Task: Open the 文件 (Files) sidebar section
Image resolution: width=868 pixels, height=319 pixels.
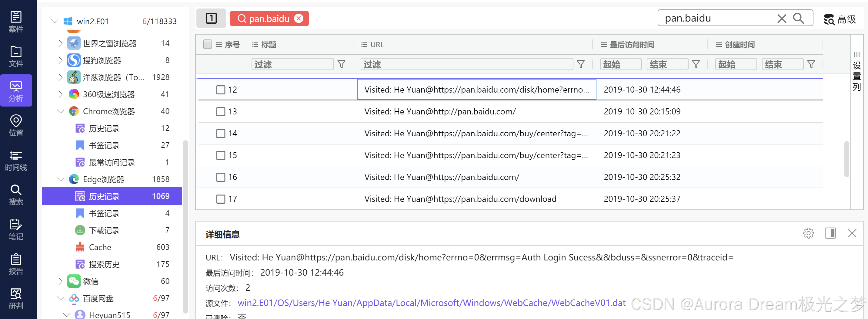Action: 16,56
